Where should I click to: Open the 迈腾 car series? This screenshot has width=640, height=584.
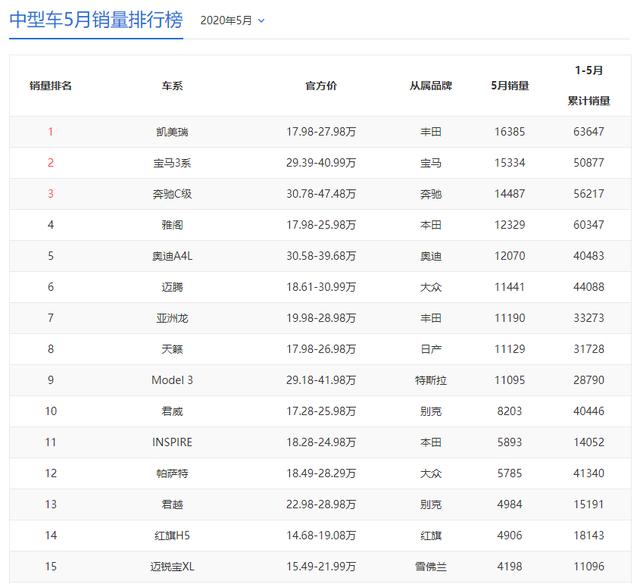tap(172, 287)
